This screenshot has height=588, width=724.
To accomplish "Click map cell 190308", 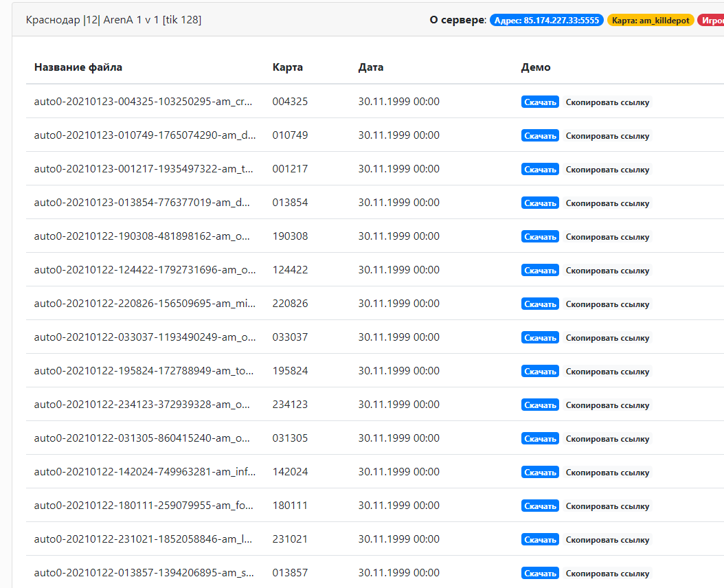I will click(290, 236).
